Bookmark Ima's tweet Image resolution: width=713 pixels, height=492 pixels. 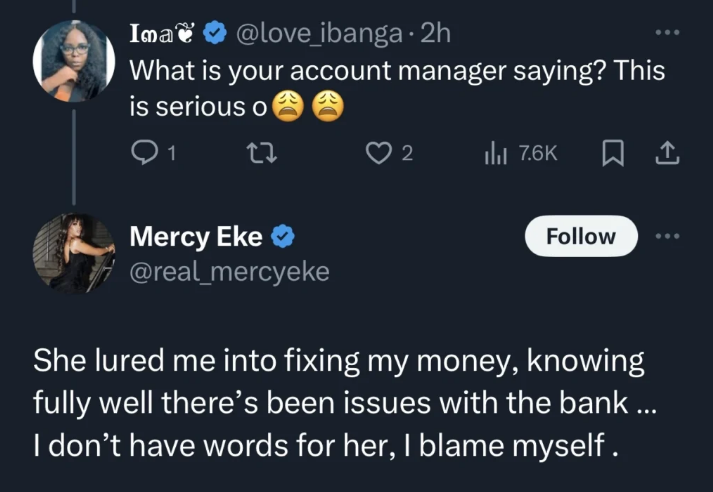pyautogui.click(x=612, y=152)
